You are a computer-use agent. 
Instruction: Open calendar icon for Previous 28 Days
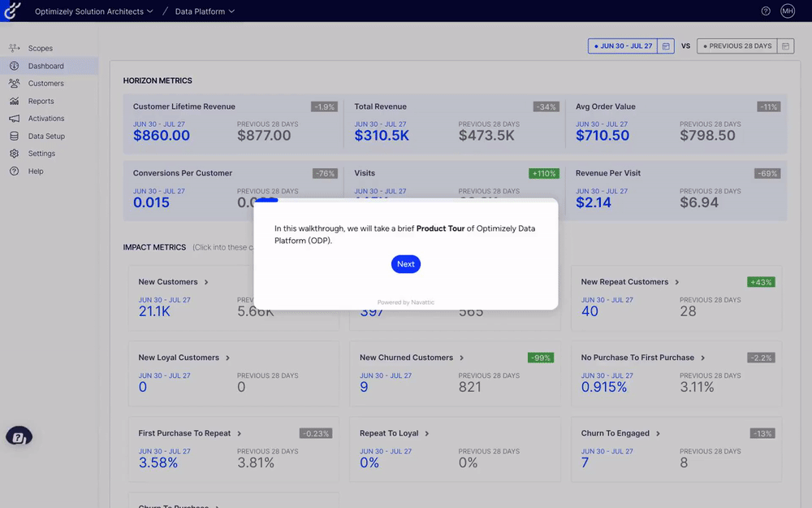coord(785,46)
